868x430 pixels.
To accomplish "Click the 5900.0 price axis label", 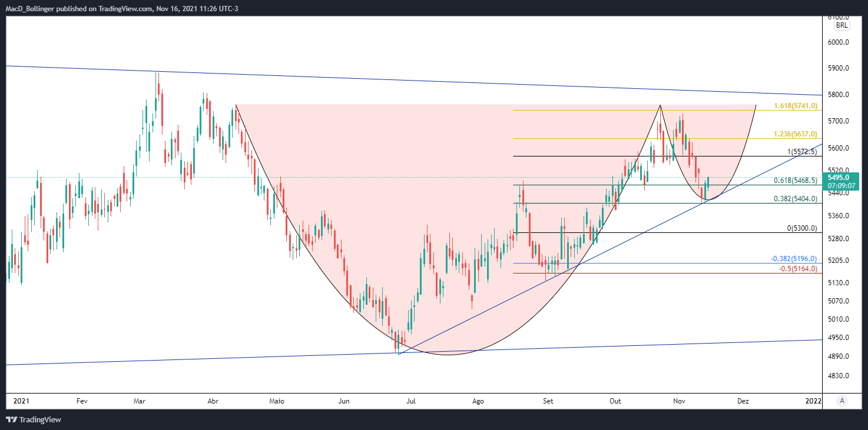I will (839, 68).
